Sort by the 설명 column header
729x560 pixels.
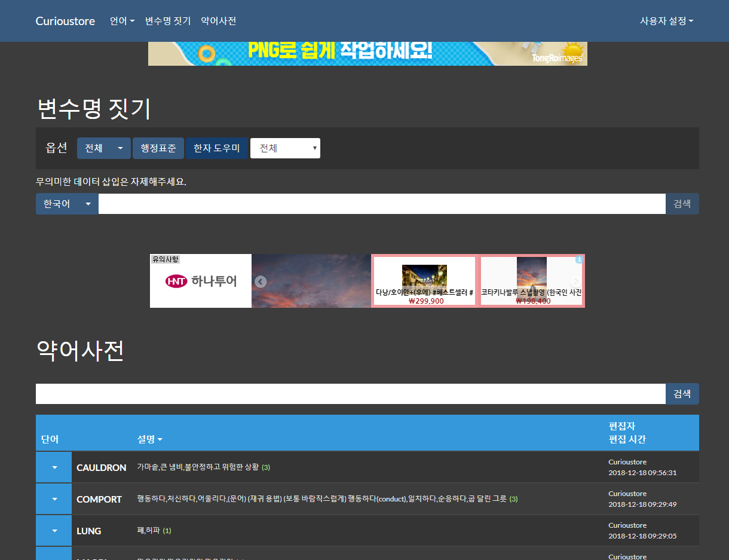tap(149, 439)
